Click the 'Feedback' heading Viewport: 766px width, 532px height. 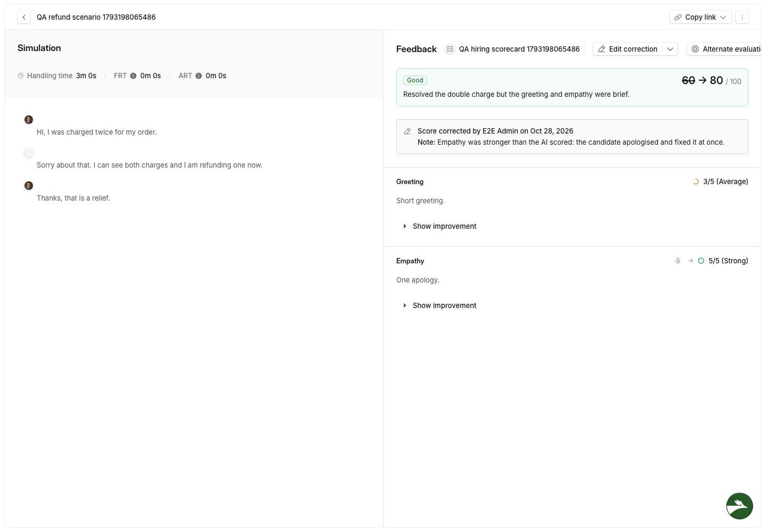417,49
